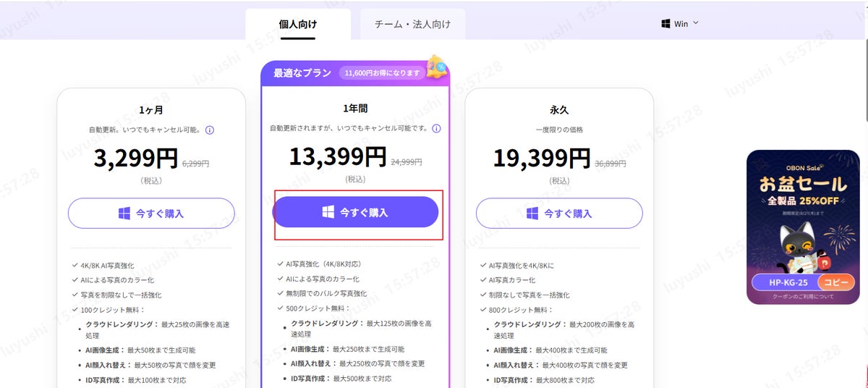This screenshot has width=868, height=388.
Task: Click the 11,600円お得になります savings badge
Action: click(x=382, y=73)
